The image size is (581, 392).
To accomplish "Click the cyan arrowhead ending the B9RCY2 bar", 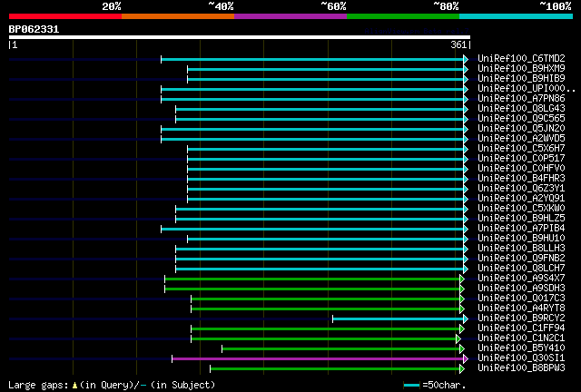I will [466, 318].
